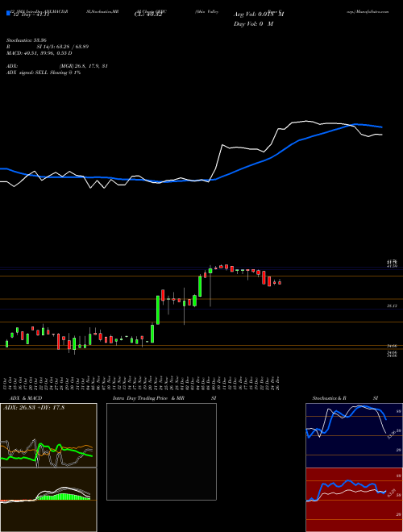Screen dimensions: 403x532
Task: Open the ADX indicator mini chart
Action: (48, 435)
